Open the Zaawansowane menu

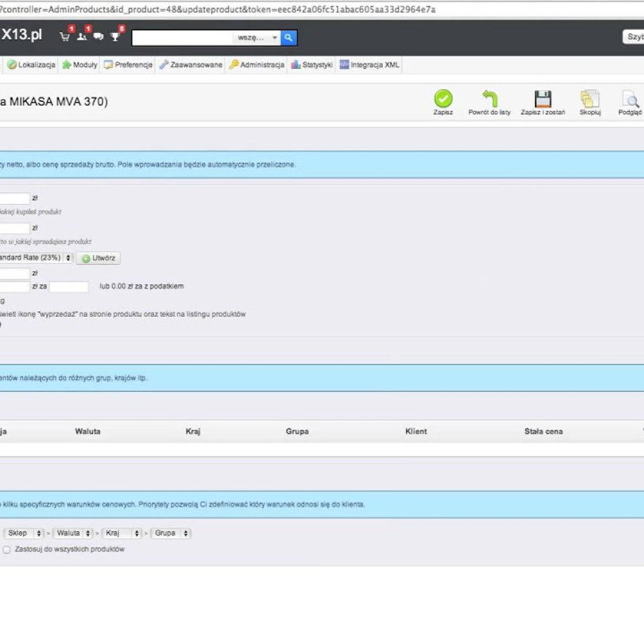191,65
